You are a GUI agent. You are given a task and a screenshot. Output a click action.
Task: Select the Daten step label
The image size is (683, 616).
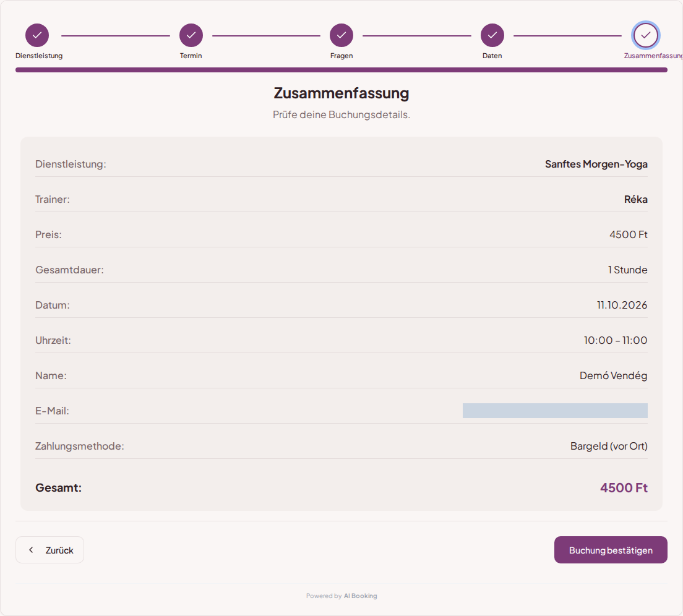[492, 56]
